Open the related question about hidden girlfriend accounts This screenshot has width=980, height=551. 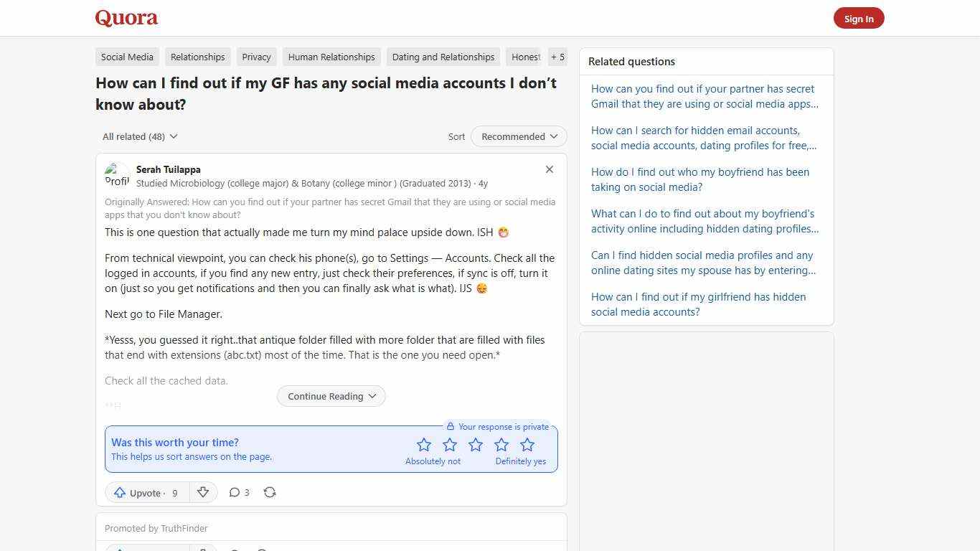pos(698,304)
